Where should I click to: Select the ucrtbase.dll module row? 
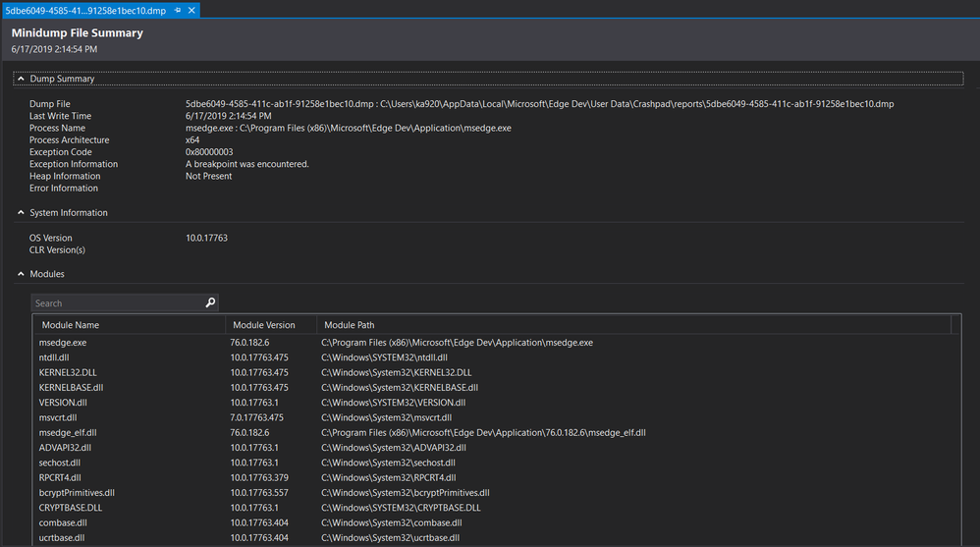[x=496, y=537]
